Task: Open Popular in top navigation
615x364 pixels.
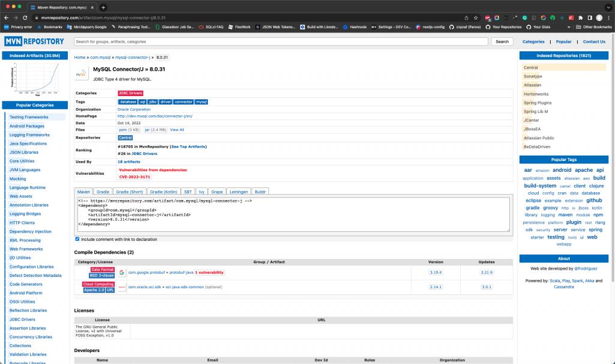Action: point(563,41)
